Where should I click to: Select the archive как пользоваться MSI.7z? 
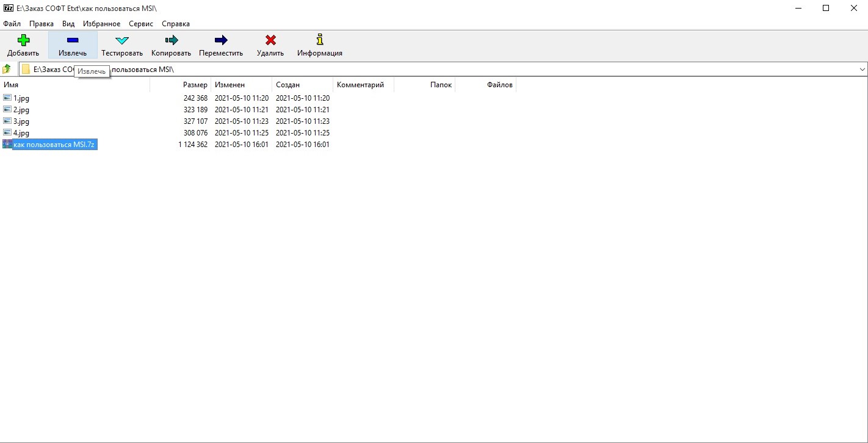[x=54, y=145]
